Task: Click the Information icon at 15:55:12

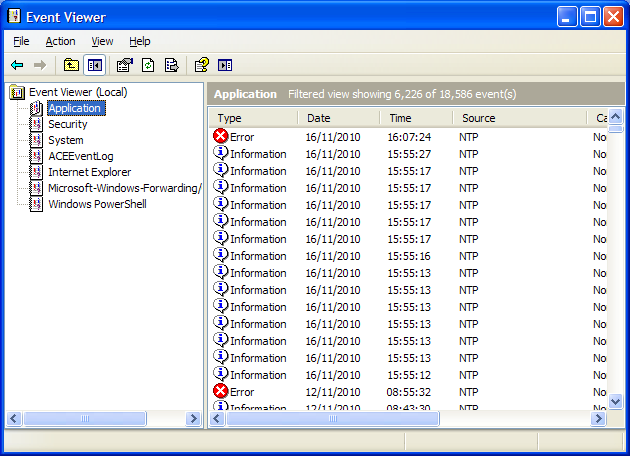Action: click(x=221, y=374)
